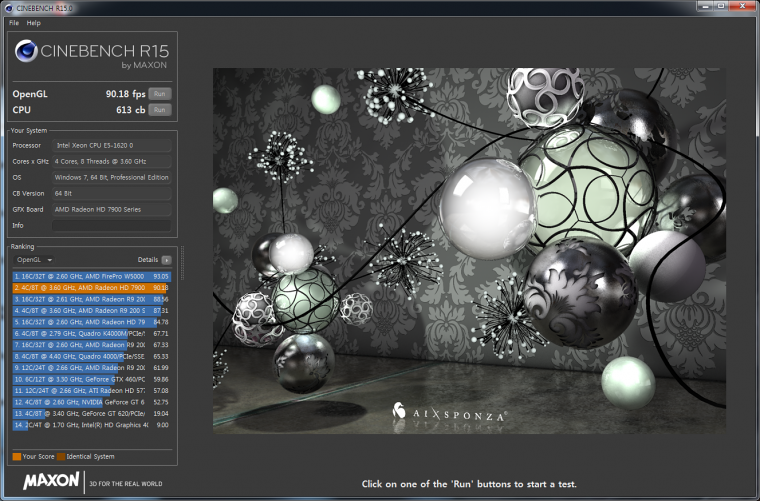
Task: Click the Identical System brown swatch
Action: [61, 456]
